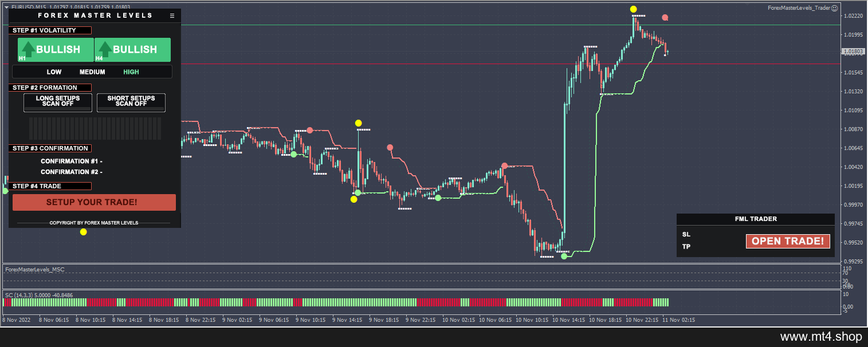Screen dimensions: 868x347
Task: Click the STEP #3 CONFIRMATION label
Action: tap(50, 148)
